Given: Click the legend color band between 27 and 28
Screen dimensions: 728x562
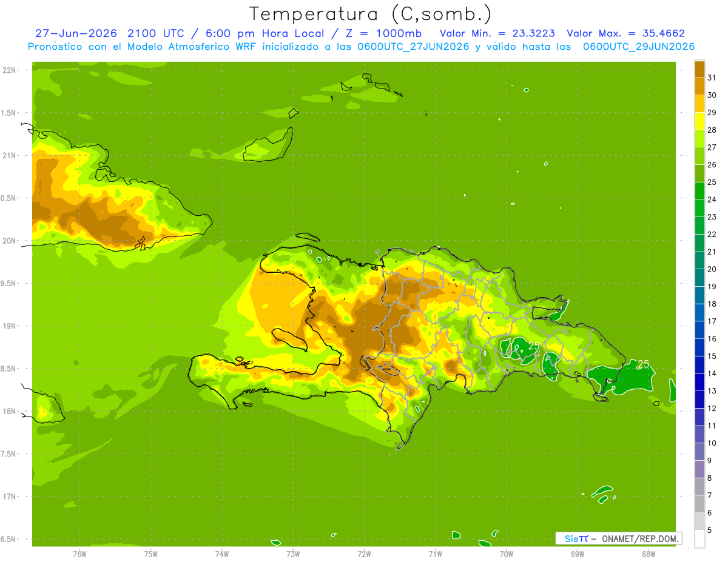Looking at the screenshot, I should [699, 138].
